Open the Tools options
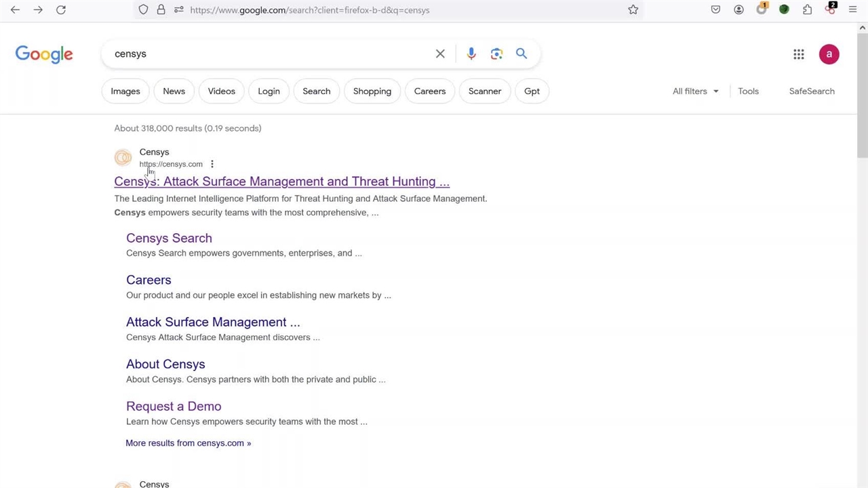This screenshot has width=868, height=488. pyautogui.click(x=748, y=91)
